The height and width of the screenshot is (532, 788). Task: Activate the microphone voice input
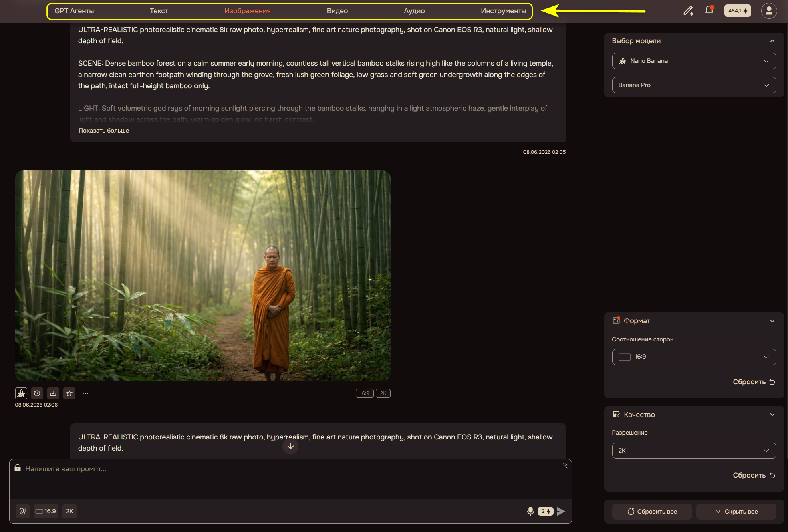(530, 511)
